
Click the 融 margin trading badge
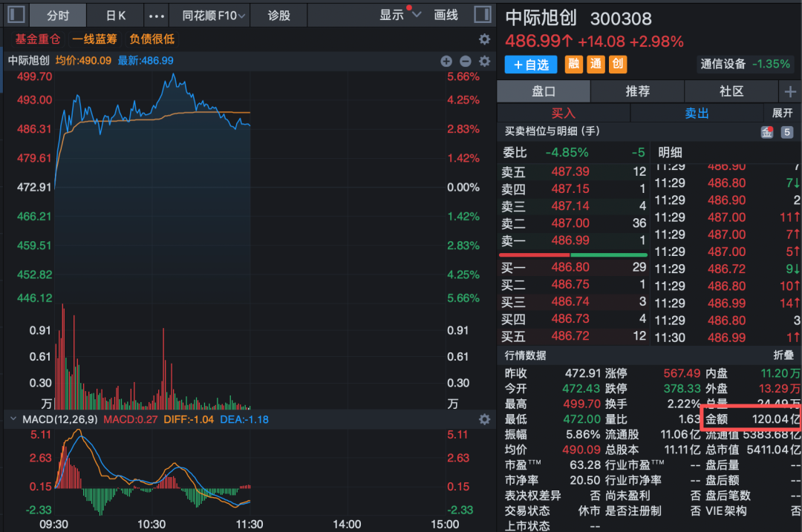tap(574, 65)
